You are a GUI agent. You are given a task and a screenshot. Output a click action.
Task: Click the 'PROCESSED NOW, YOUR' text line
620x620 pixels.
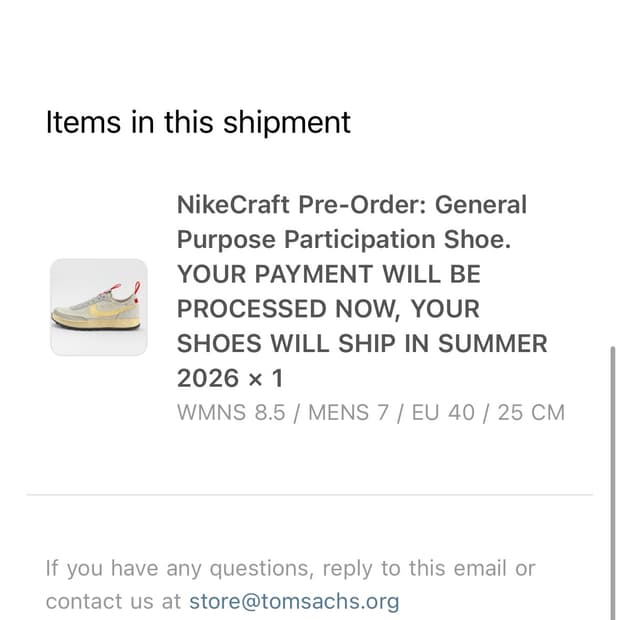coord(328,309)
